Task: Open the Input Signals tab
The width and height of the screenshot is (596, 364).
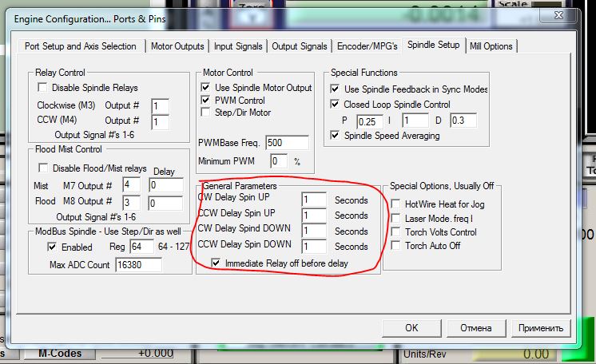Action: point(238,46)
